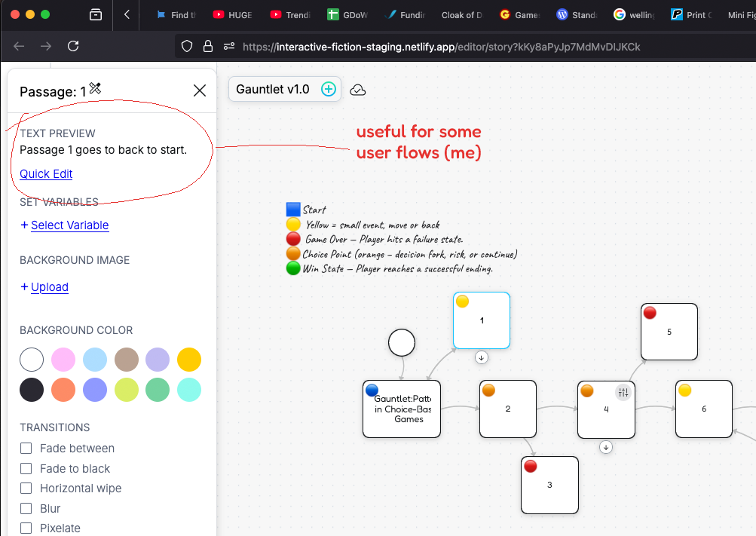
Task: Enable the Pixelate transition checkbox
Action: click(26, 528)
